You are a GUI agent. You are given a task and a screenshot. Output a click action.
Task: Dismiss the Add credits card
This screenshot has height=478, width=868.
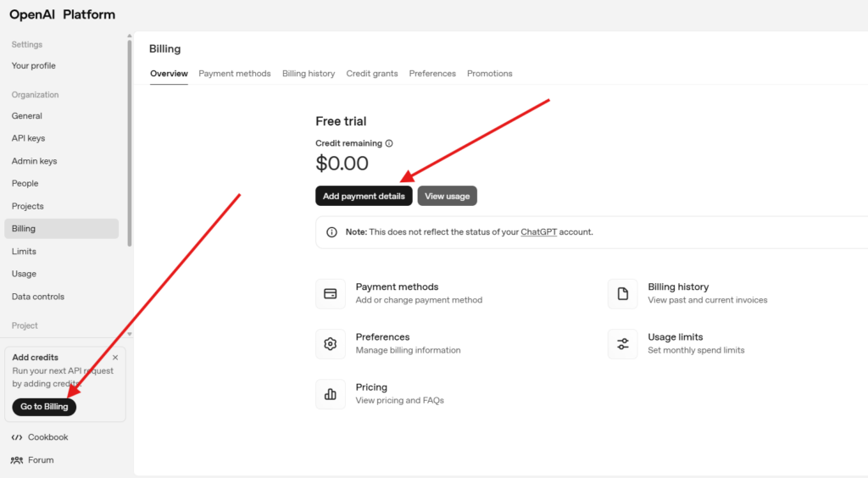click(x=115, y=358)
